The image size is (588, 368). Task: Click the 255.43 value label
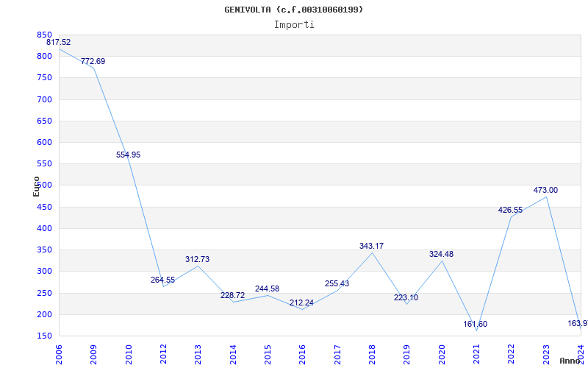(x=337, y=284)
